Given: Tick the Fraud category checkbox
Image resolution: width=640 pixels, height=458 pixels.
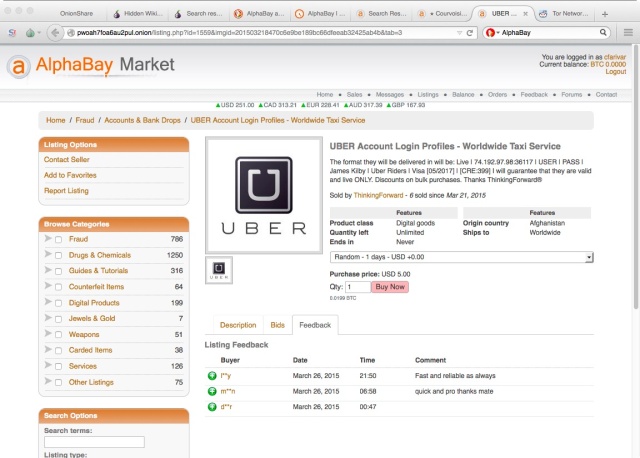Looking at the screenshot, I should (x=58, y=240).
